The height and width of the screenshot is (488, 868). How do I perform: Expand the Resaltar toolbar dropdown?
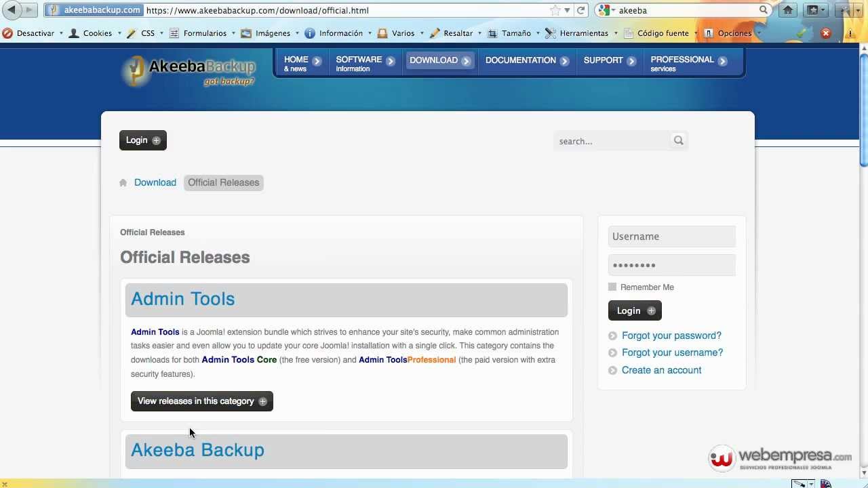click(x=479, y=33)
